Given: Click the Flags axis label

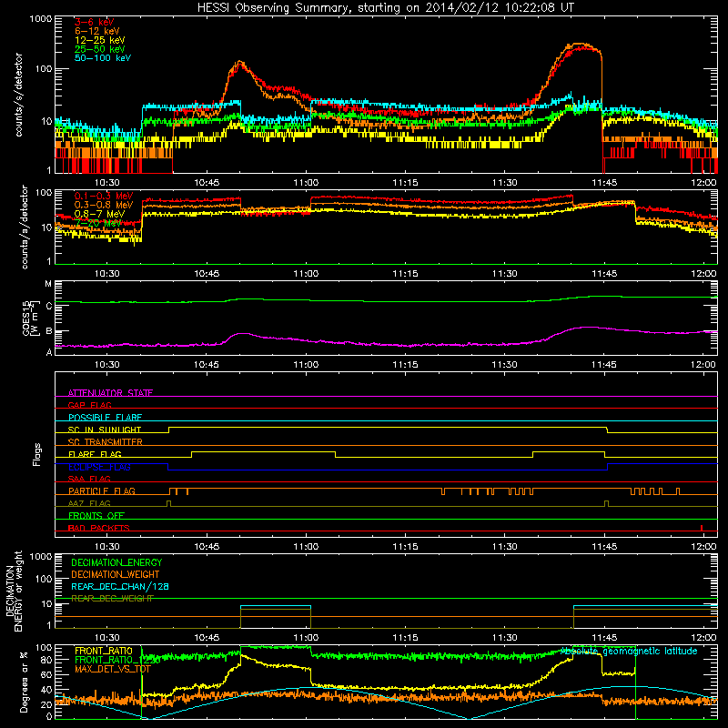Looking at the screenshot, I should point(37,454).
